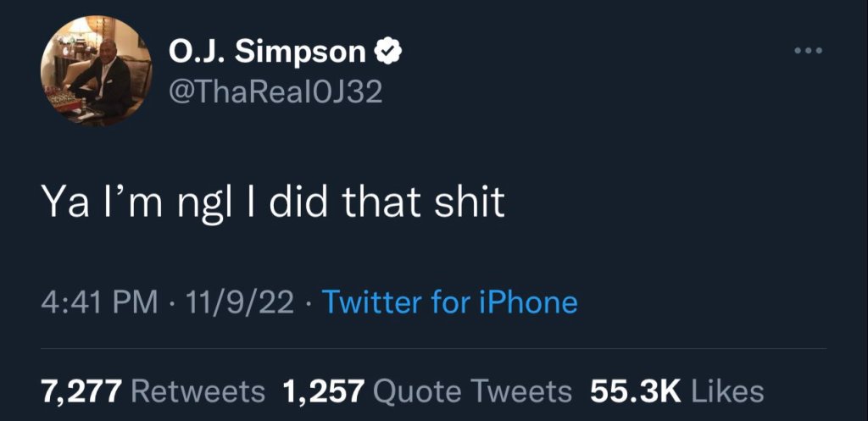Show the Likes list label
Viewport: 868px width, 421px height.
tap(728, 391)
